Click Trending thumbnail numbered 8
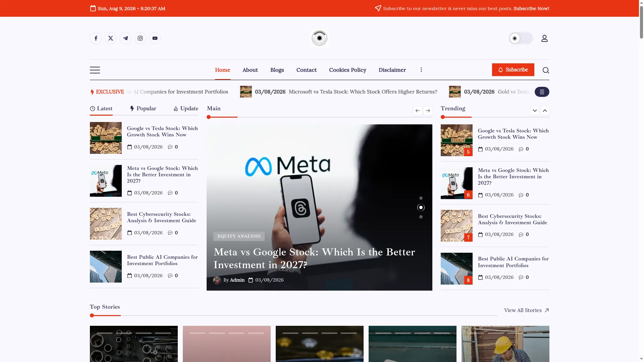This screenshot has height=362, width=644. [x=457, y=268]
